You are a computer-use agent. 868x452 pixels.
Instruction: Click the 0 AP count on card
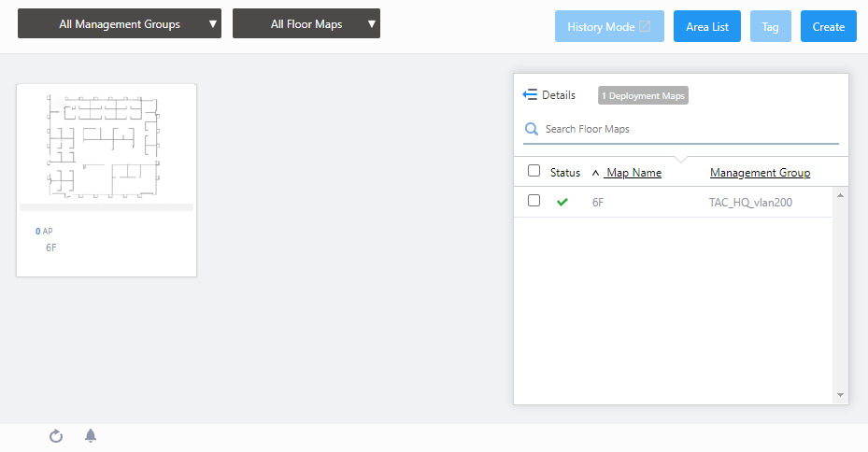click(44, 232)
